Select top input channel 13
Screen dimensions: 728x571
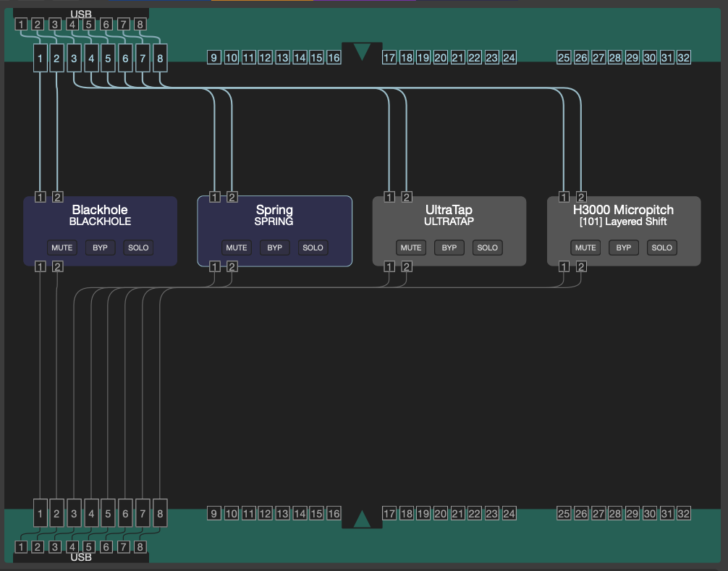[x=282, y=58]
